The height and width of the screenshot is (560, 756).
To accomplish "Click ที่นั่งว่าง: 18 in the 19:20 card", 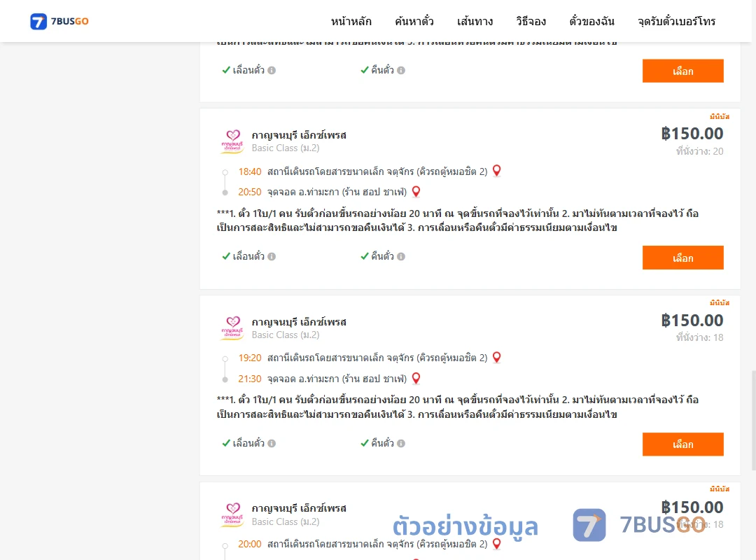I will (x=699, y=337).
